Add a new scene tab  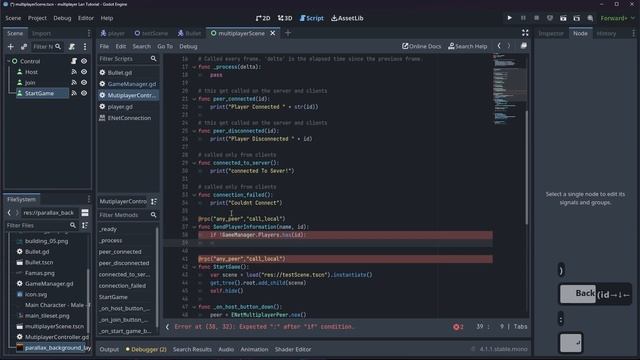288,33
